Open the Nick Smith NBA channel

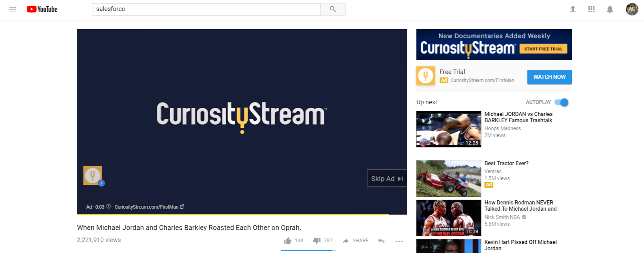coord(502,217)
